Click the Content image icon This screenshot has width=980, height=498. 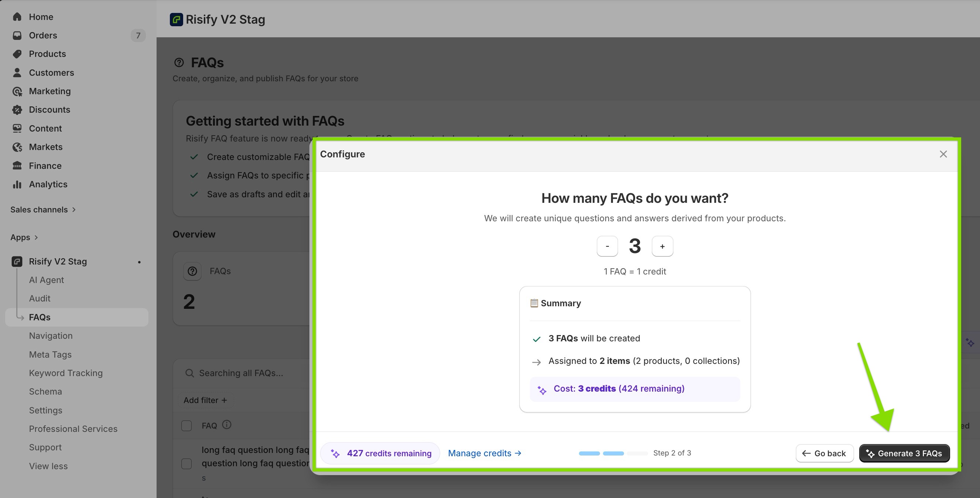click(x=17, y=128)
